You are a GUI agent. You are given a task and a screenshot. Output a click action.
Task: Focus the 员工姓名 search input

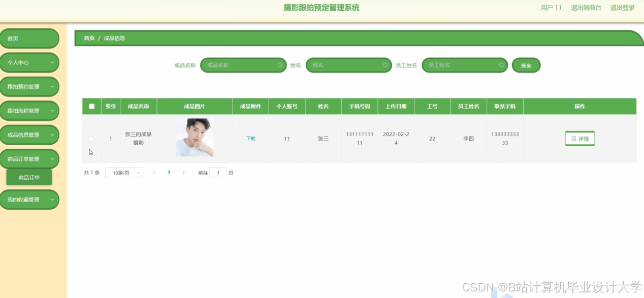click(x=465, y=65)
